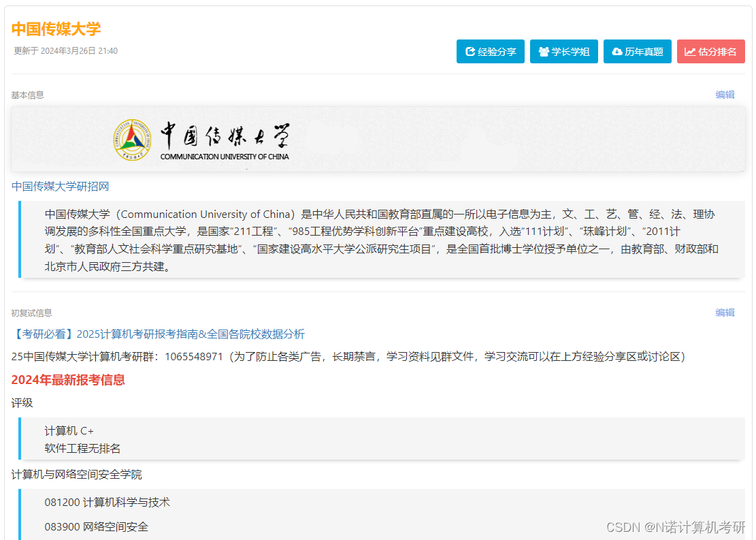Screen dimensions: 756x540
Task: Click the QQ group line 1065548971
Action: pyautogui.click(x=348, y=357)
